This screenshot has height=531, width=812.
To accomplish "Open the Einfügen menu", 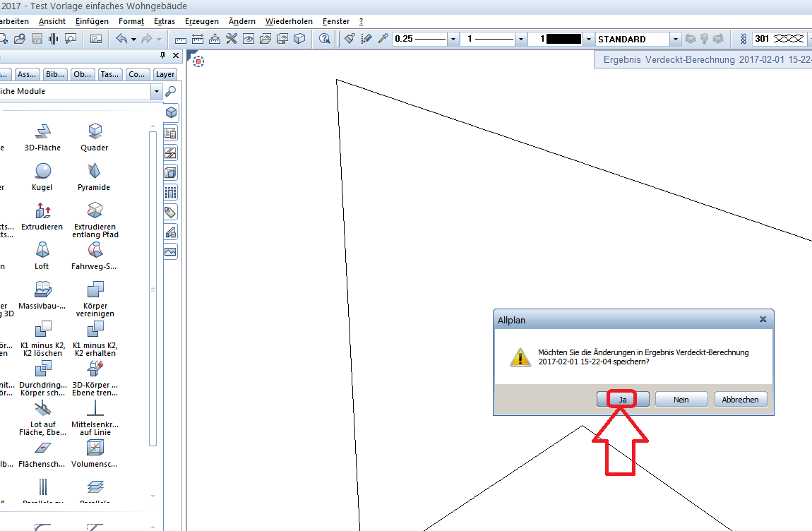I will click(92, 21).
